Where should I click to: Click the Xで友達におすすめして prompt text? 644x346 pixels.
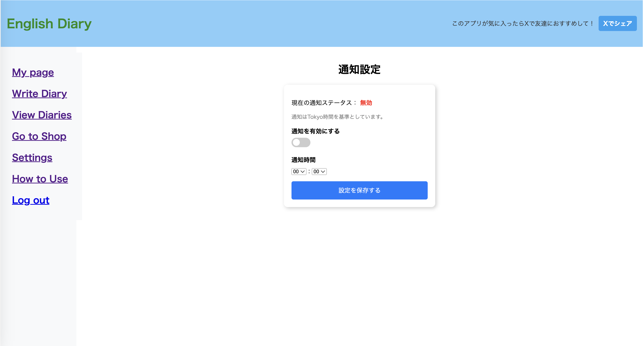coord(522,23)
